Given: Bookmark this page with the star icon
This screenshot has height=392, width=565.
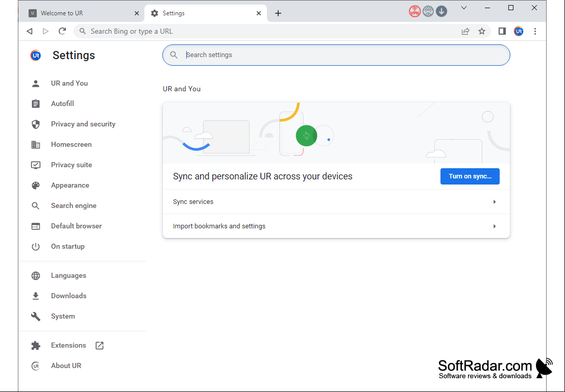Looking at the screenshot, I should [x=482, y=31].
